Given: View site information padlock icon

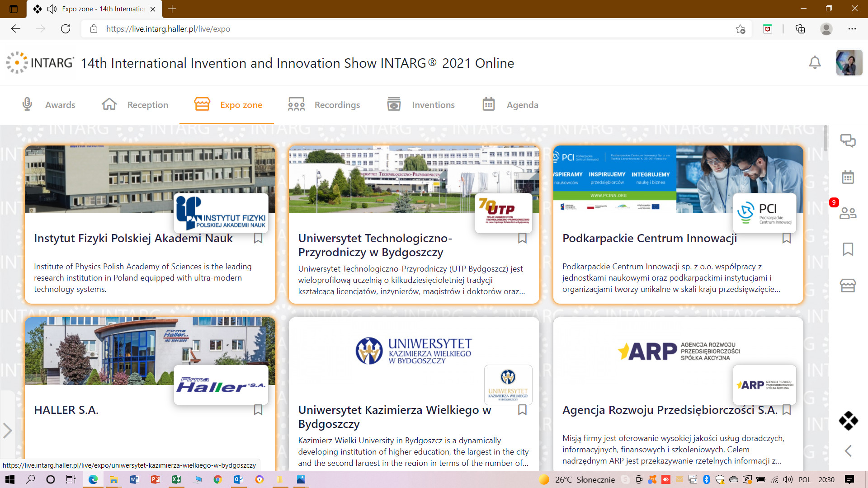Looking at the screenshot, I should tap(94, 29).
